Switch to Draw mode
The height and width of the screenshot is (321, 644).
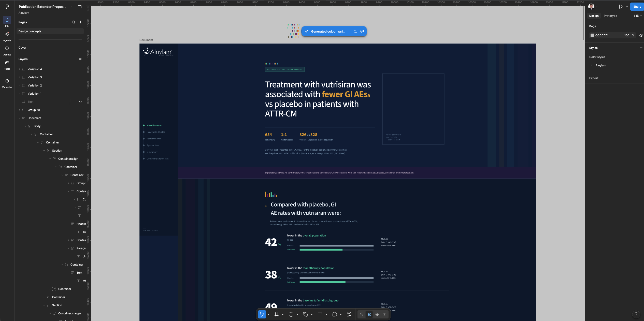[x=362, y=314]
